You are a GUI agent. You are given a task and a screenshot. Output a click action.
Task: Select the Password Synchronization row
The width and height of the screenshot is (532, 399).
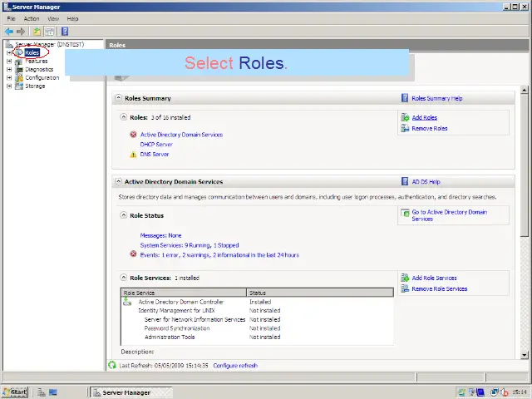coord(257,328)
